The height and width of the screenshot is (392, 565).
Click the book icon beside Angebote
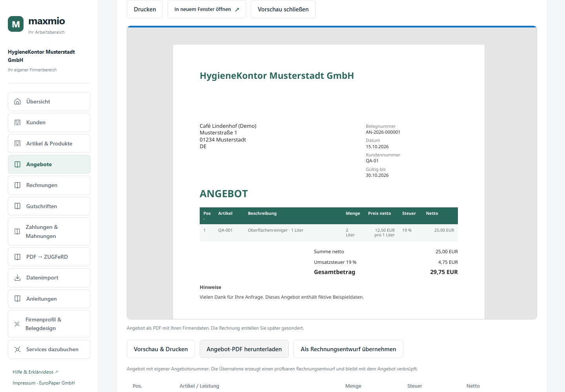click(18, 164)
